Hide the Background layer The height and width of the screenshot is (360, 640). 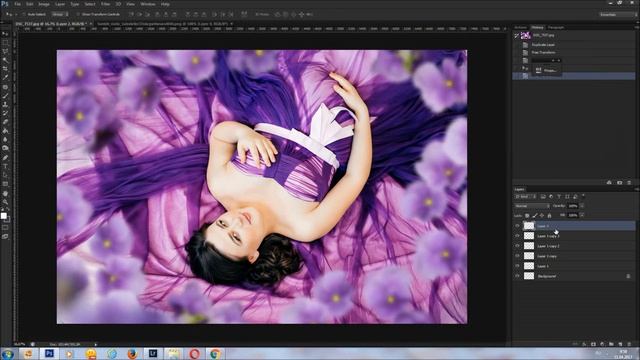(x=517, y=276)
